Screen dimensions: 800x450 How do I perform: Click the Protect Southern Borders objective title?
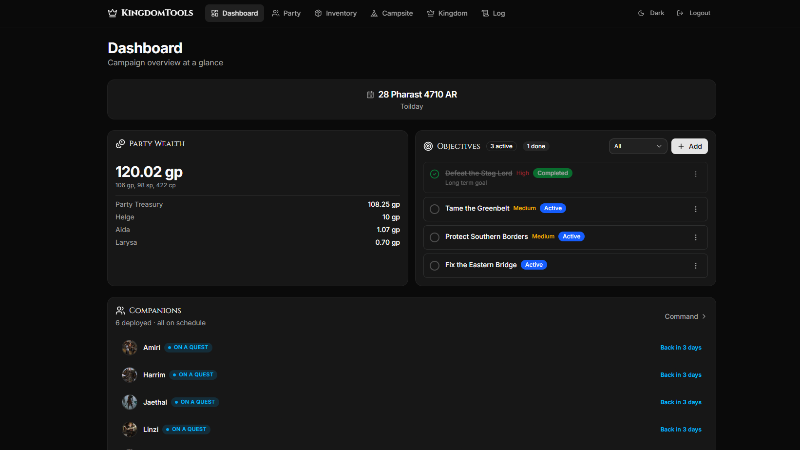coord(486,236)
